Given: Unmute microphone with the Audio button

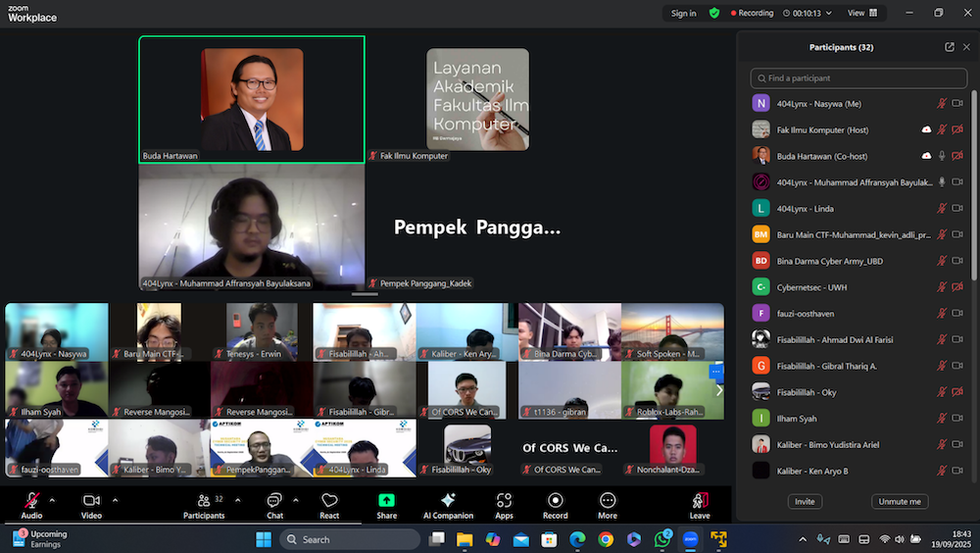Looking at the screenshot, I should 31,504.
